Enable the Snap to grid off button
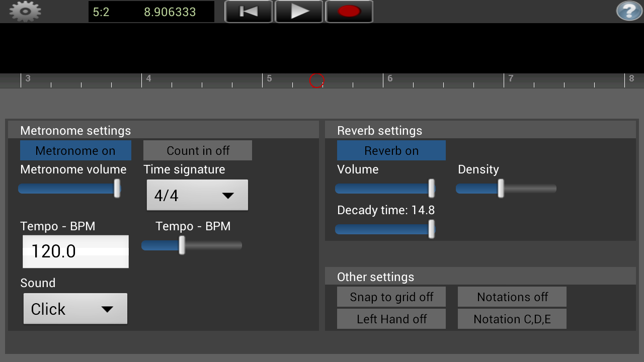 [x=391, y=297]
